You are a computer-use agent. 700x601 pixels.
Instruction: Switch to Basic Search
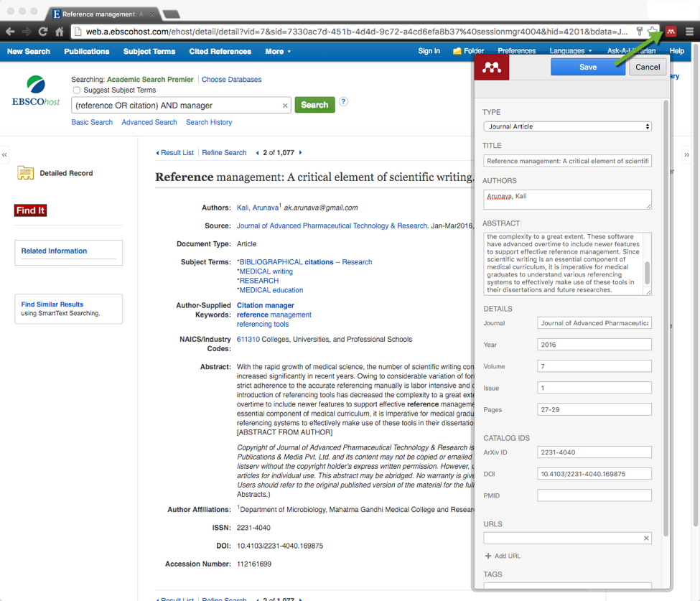[x=92, y=122]
